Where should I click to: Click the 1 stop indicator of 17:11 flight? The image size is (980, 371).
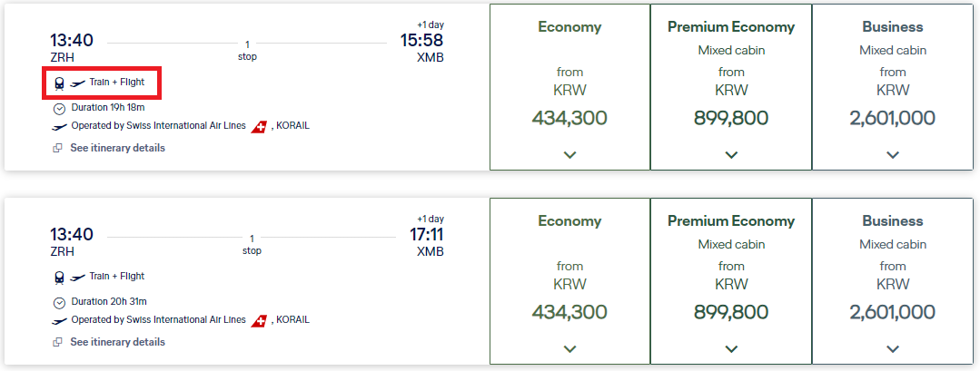[x=252, y=244]
